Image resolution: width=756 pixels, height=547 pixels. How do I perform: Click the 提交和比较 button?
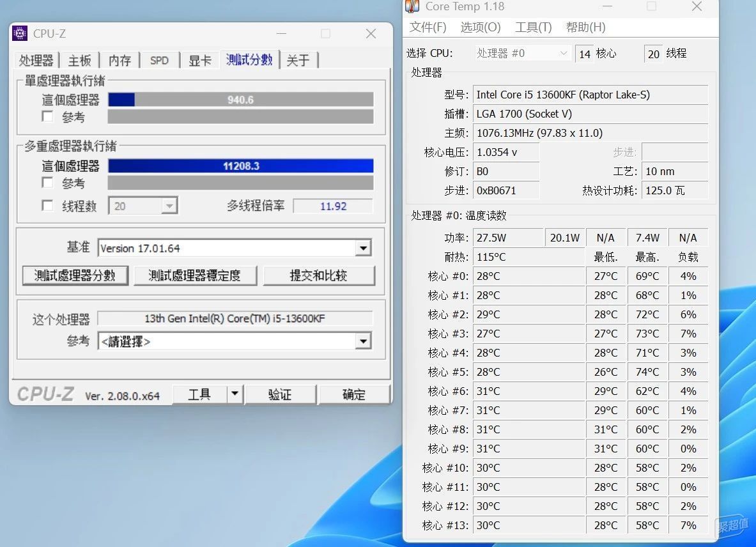coord(319,275)
